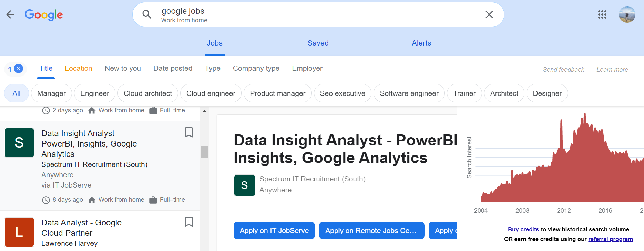Click the job list scrollbar thumb
Viewport: 644px width, 251px height.
204,152
